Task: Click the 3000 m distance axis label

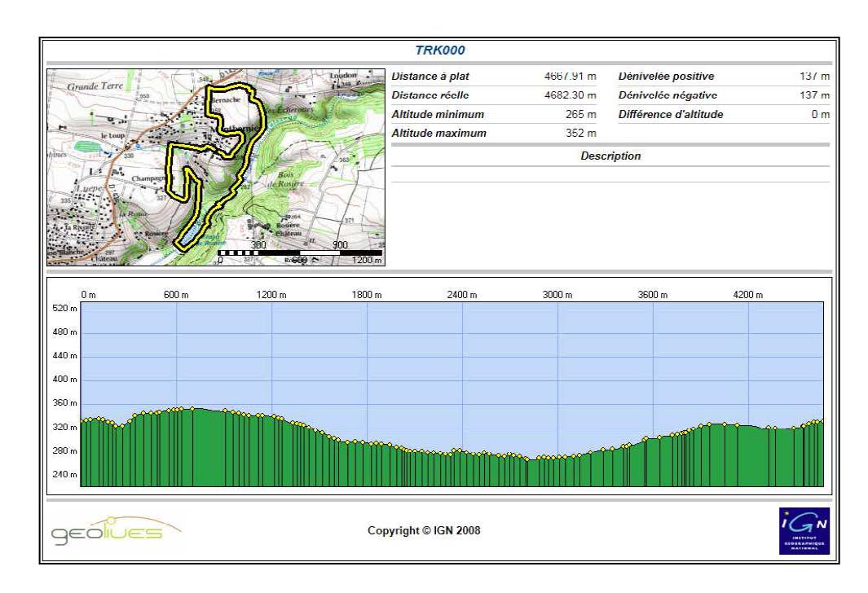Action: point(557,295)
